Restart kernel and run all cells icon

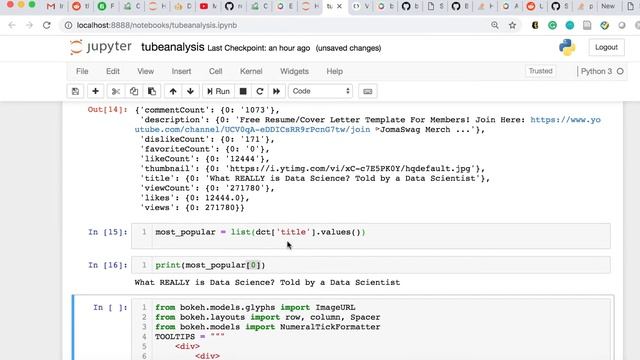(276, 91)
